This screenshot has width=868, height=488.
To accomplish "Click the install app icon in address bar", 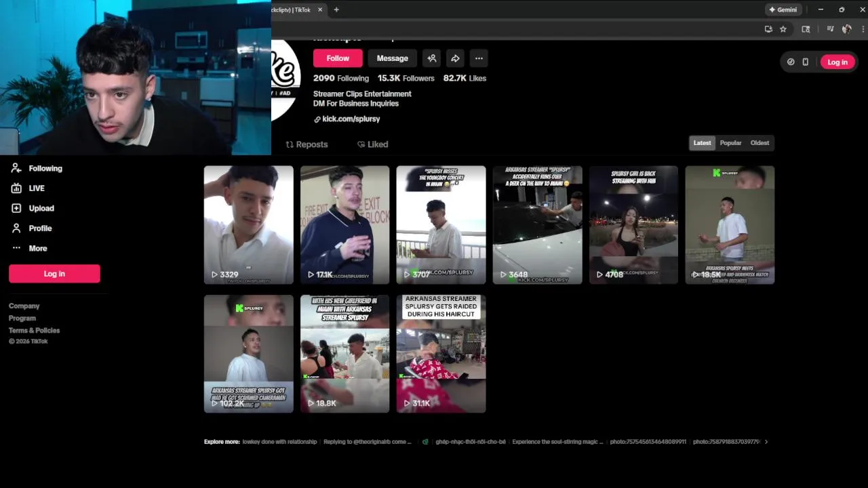I will pos(768,29).
